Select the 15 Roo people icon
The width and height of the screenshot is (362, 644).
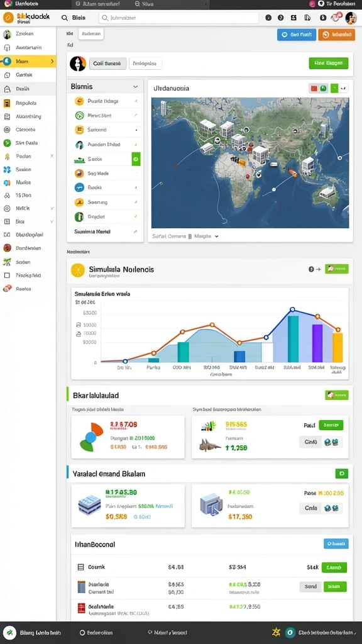(x=6, y=196)
